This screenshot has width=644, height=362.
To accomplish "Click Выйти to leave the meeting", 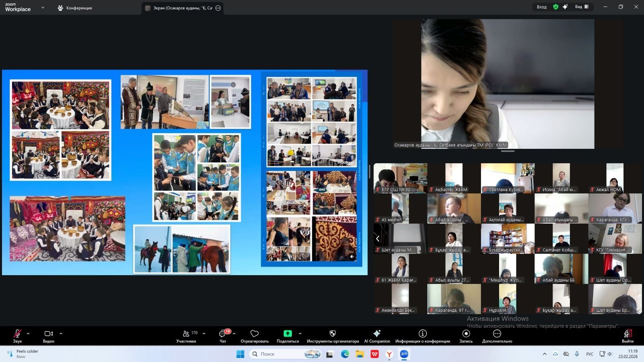I will (x=627, y=336).
